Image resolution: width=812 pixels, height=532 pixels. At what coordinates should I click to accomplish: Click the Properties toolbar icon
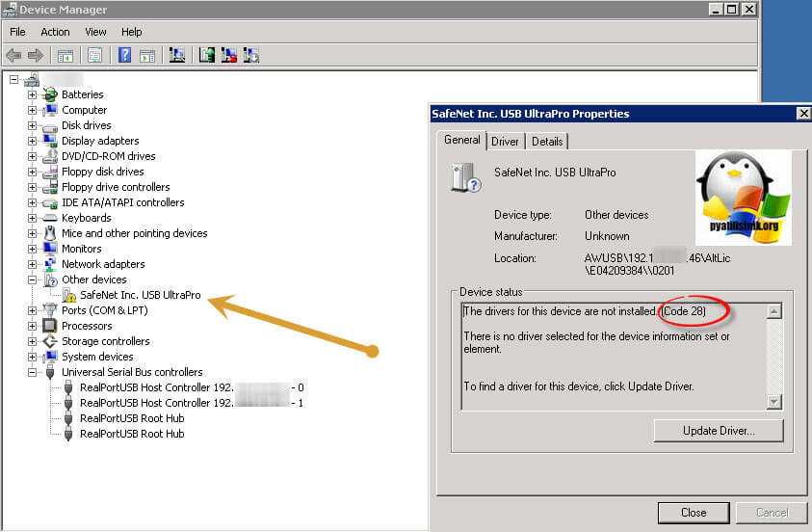coord(94,55)
